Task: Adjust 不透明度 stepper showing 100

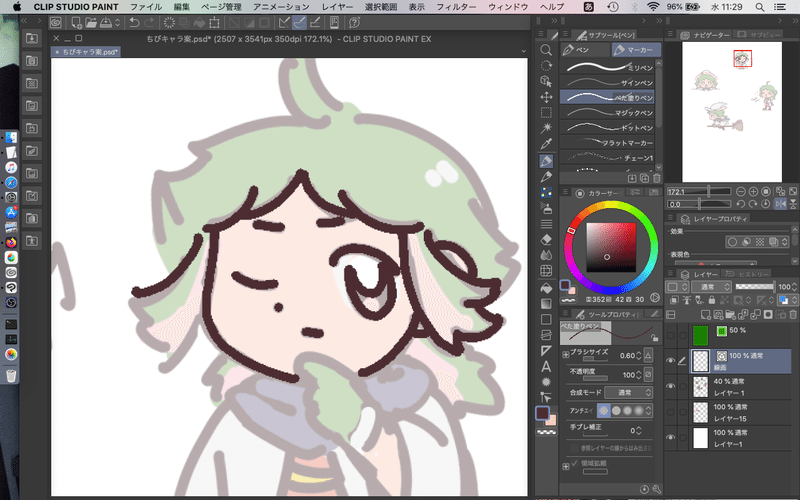Action: [638, 375]
